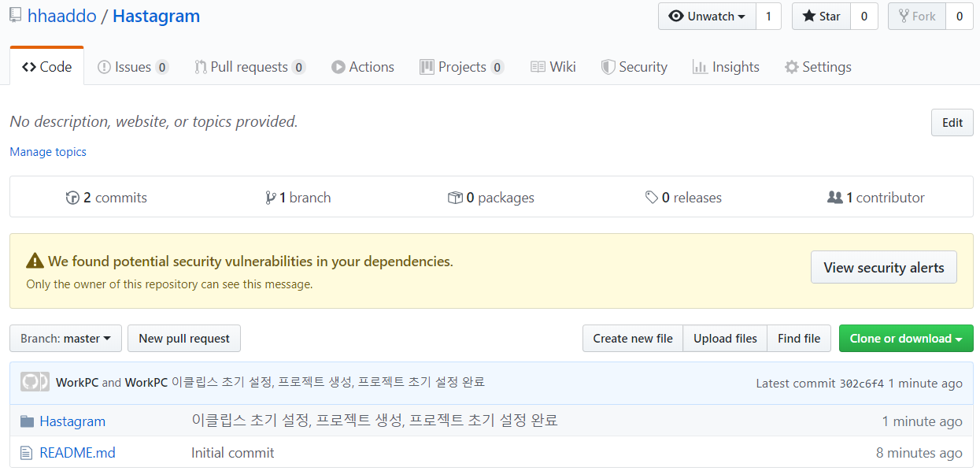Screen dimensions: 980x471
Task: Click the security warning triangle icon
Action: 35,261
